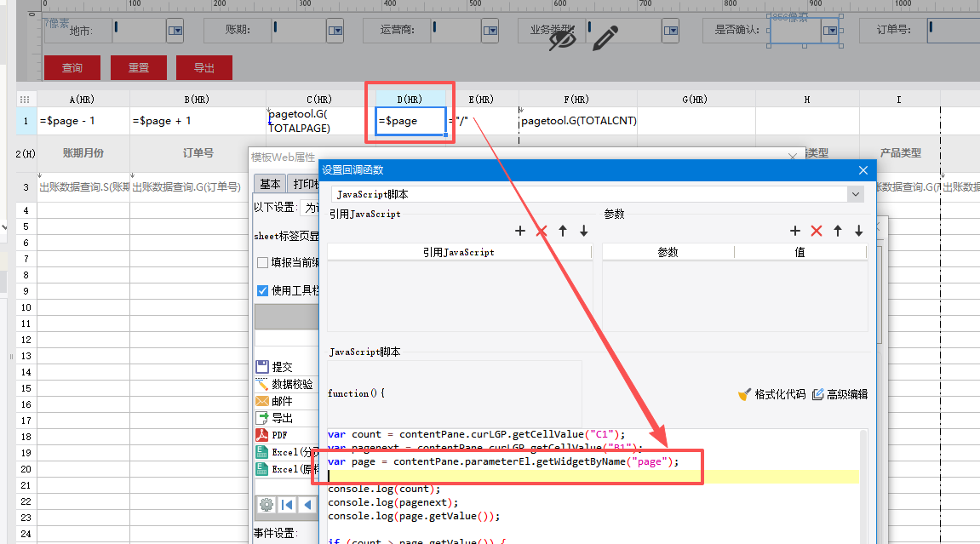This screenshot has height=544, width=980.
Task: Select cell D1 containing =$page
Action: 410,121
